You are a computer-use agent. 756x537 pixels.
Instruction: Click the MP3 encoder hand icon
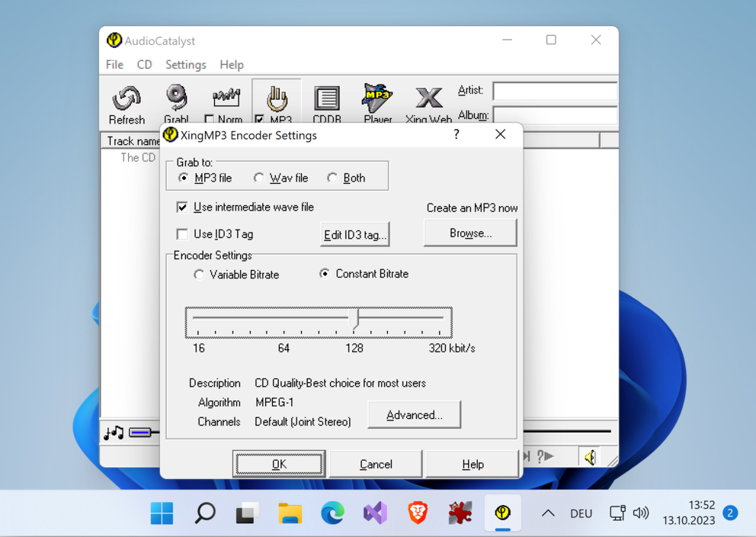point(277,98)
